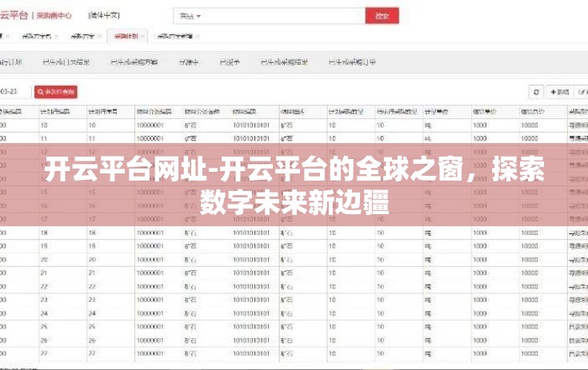Click 10000 total price in row 11

click(x=530, y=138)
